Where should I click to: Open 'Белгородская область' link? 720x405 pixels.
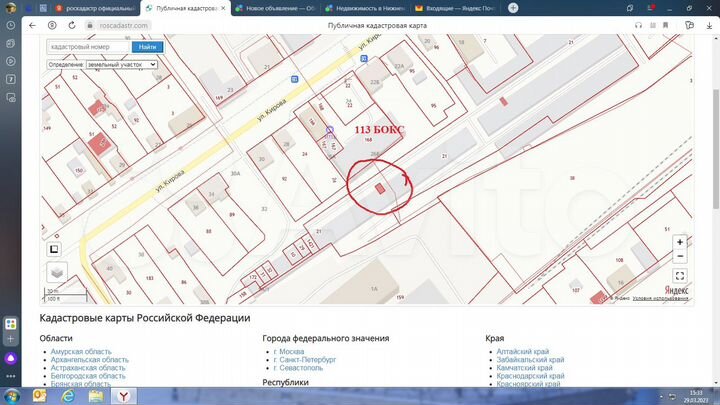88,376
